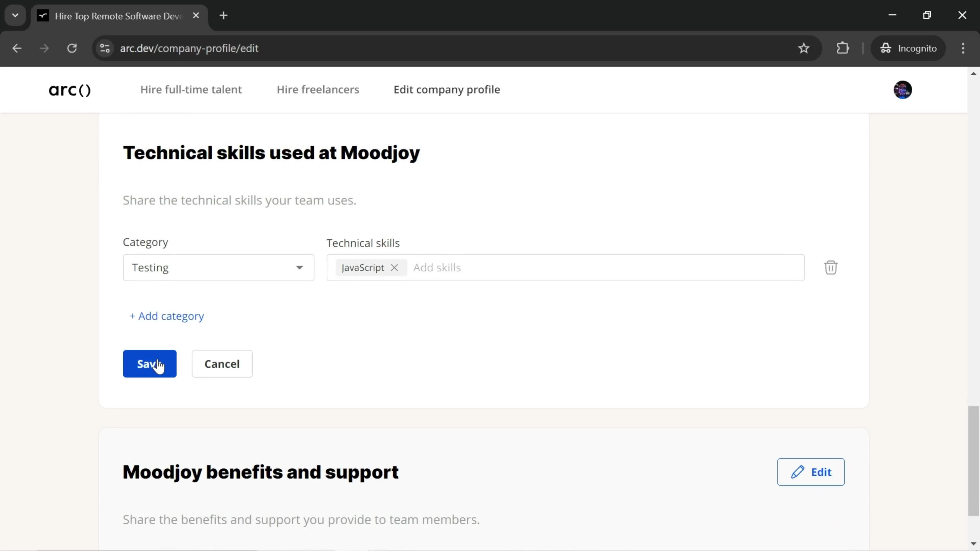The image size is (980, 551).
Task: Click the Edit company profile nav item
Action: [x=447, y=90]
